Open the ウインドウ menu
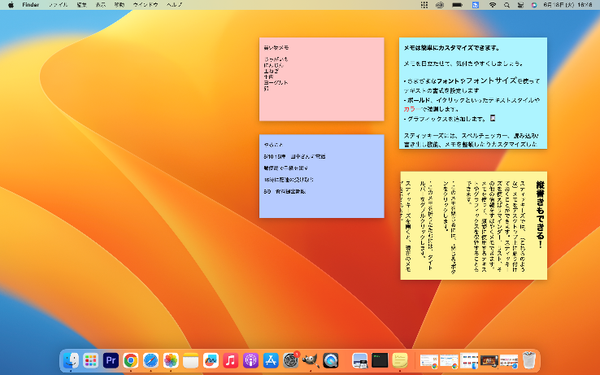Viewport: 600px width, 375px height. 145,5
